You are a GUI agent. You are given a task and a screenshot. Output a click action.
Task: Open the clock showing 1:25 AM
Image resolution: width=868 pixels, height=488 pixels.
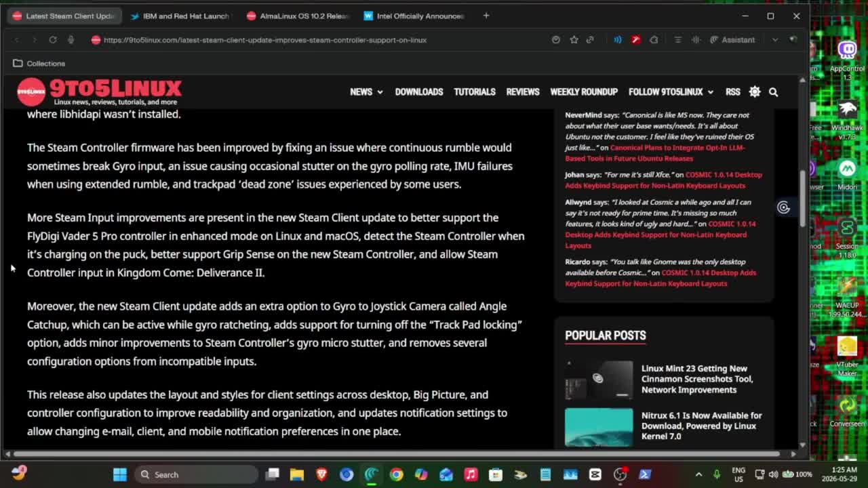[840, 474]
